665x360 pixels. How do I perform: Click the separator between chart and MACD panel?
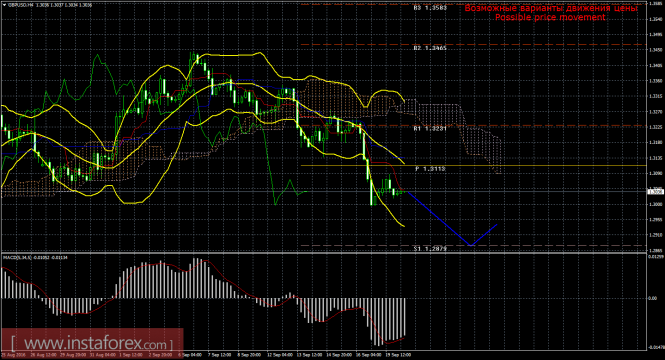point(324,253)
